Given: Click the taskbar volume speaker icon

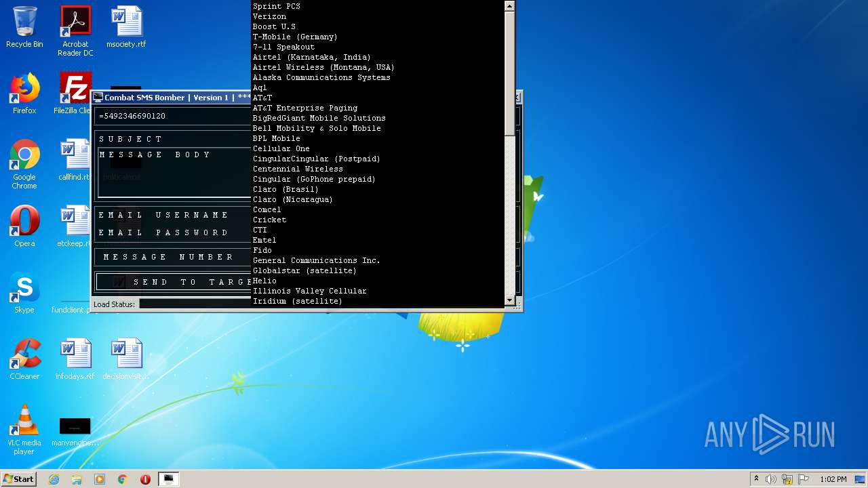Looking at the screenshot, I should [771, 479].
